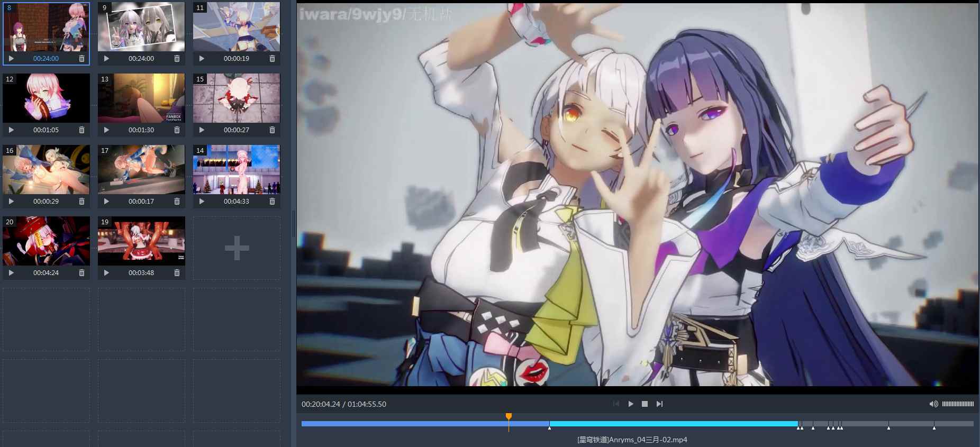Screen dimensions: 980x447
Task: Select clip 16 thumbnail
Action: click(46, 170)
